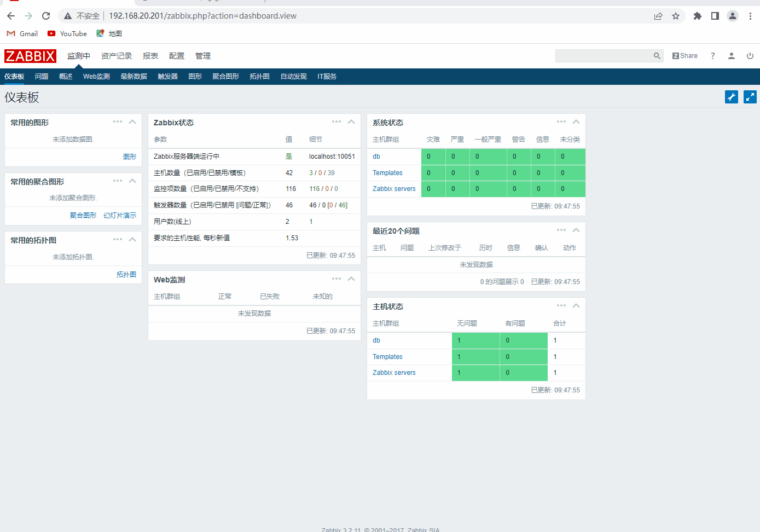Open options menu of 主机状态 widget
Image resolution: width=760 pixels, height=532 pixels.
click(x=561, y=305)
